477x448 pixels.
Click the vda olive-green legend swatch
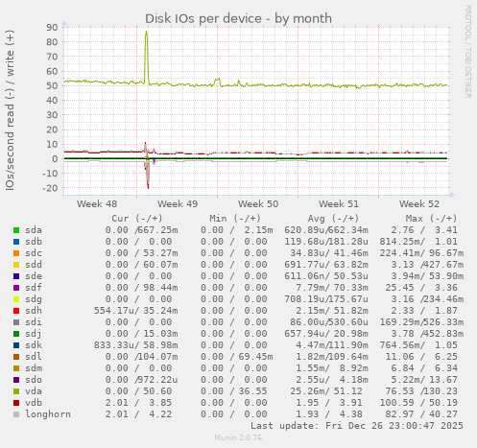point(16,391)
